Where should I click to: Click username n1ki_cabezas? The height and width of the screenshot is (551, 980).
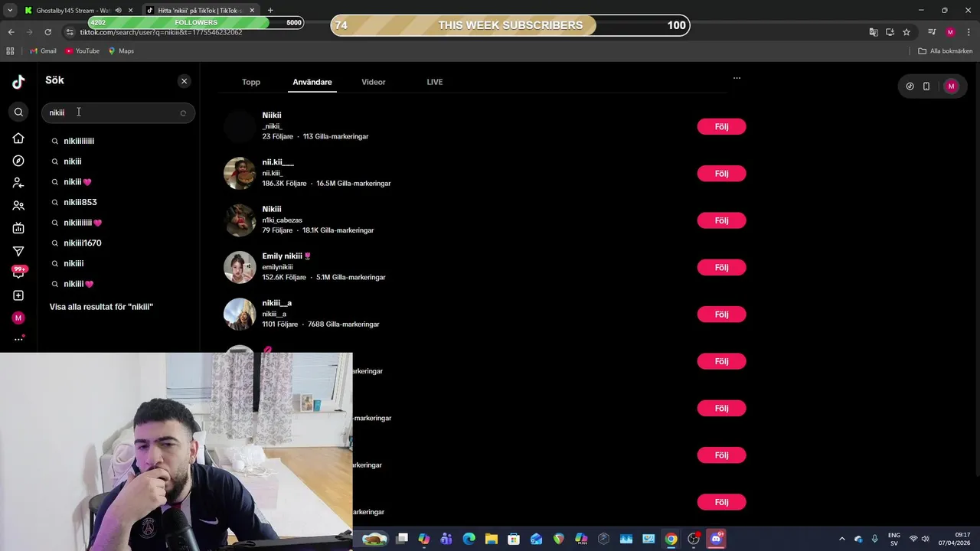(x=282, y=220)
